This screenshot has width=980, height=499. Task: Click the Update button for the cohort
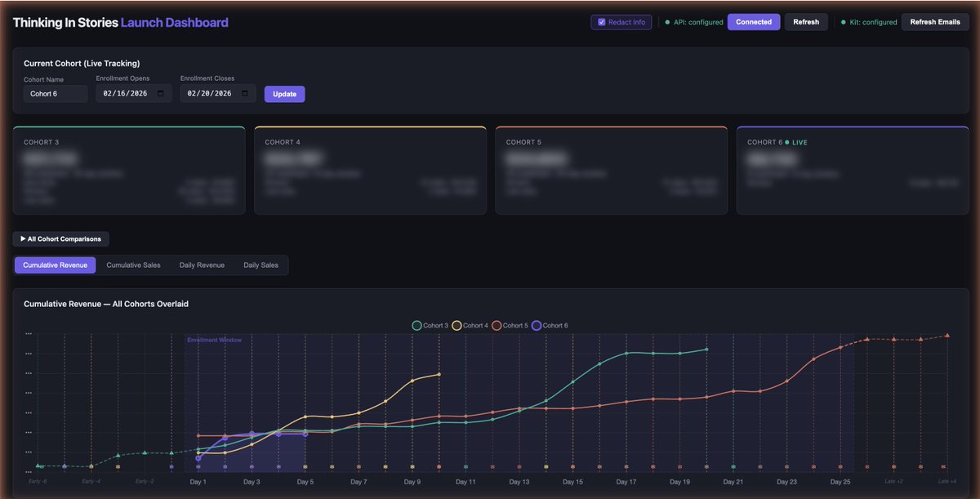coord(284,94)
